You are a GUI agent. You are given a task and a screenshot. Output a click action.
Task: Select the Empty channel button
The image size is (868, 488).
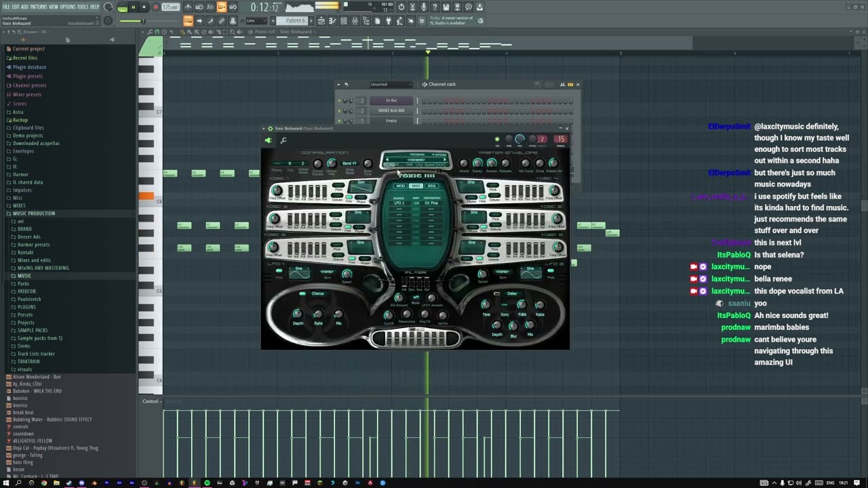click(391, 121)
